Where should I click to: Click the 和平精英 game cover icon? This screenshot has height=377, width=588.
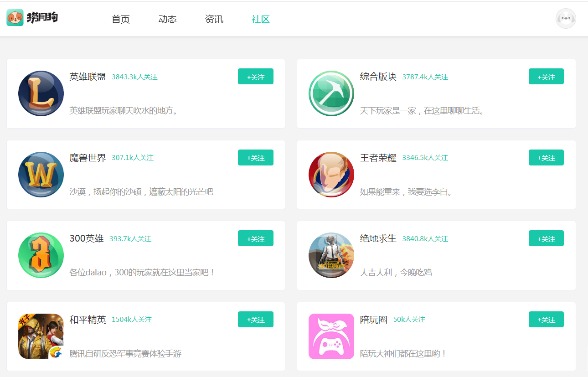(41, 336)
